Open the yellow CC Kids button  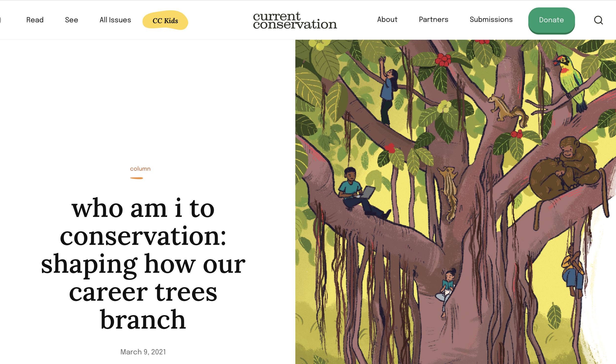(165, 20)
